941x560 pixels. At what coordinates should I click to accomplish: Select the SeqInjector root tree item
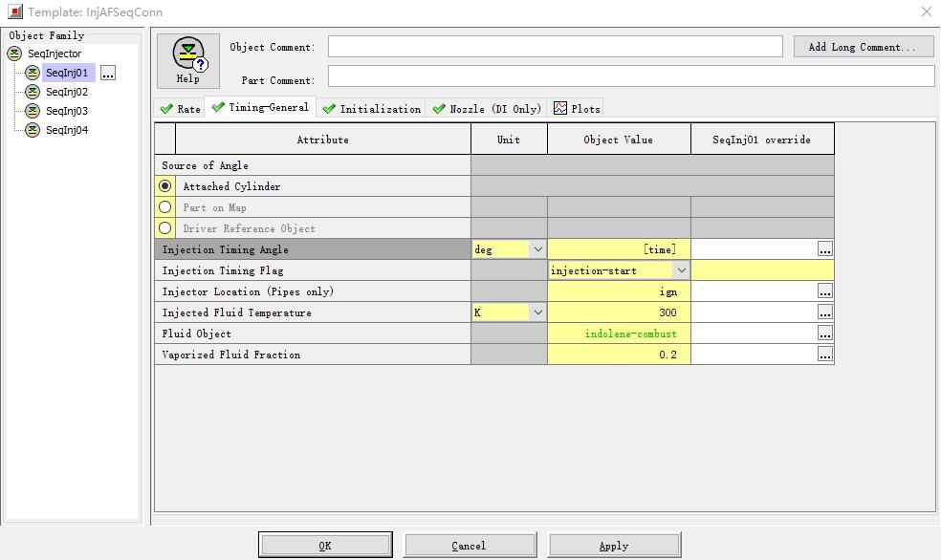(x=54, y=54)
